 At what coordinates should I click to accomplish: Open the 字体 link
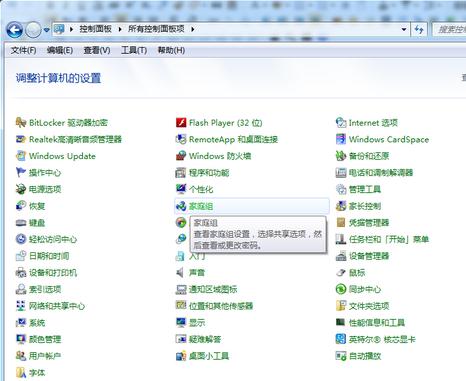tap(37, 373)
